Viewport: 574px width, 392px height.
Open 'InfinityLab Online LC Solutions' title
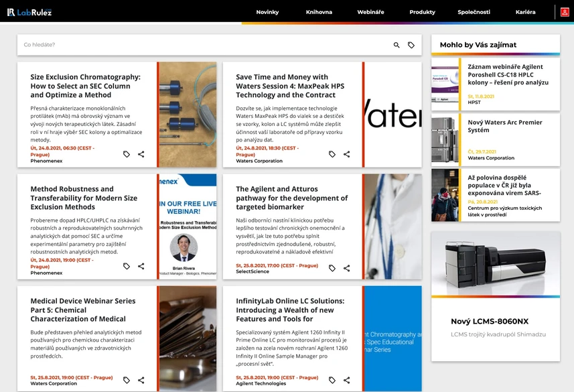click(290, 310)
